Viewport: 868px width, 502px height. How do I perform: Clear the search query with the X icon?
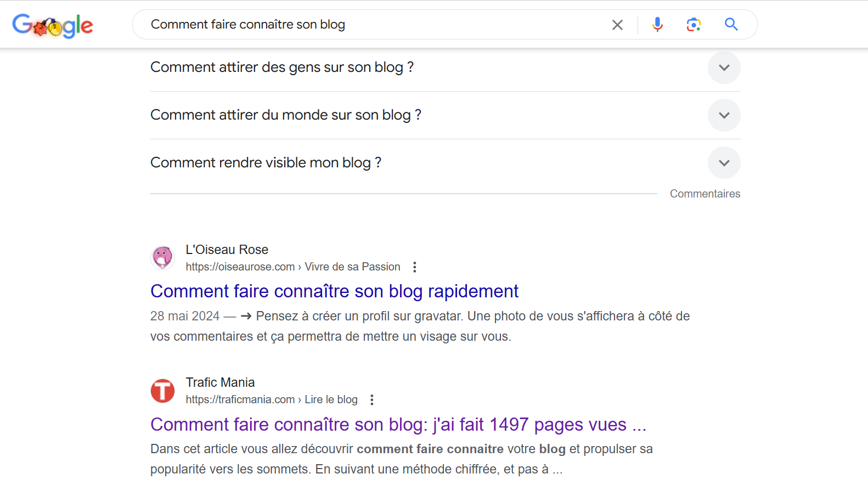(x=617, y=25)
